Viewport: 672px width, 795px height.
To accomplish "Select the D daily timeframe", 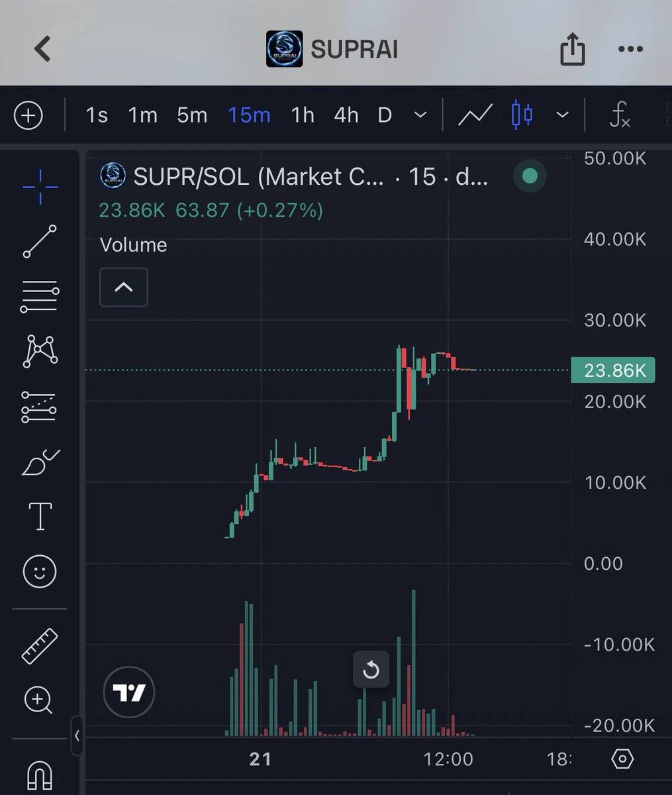I will [385, 116].
